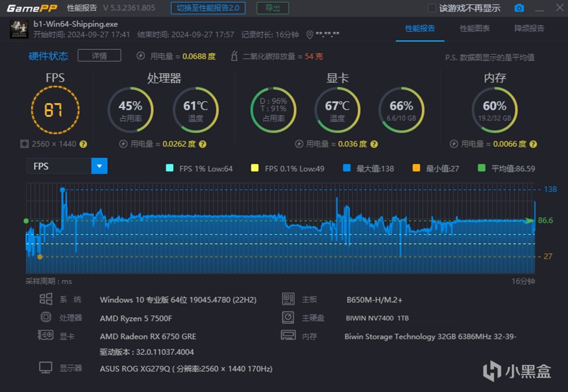Viewport: 568px width, 392px height.
Task: Click the lightning icon under the 内存 gauge
Action: pos(454,144)
